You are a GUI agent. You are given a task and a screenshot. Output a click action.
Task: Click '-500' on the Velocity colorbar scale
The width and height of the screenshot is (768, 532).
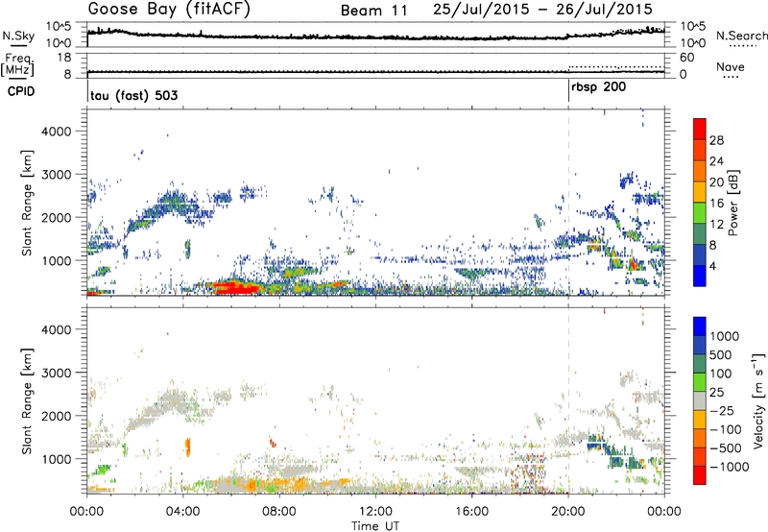pos(726,448)
